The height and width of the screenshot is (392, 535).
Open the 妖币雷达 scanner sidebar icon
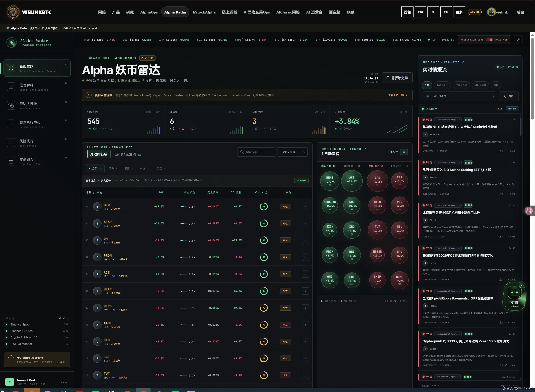pyautogui.click(x=11, y=68)
